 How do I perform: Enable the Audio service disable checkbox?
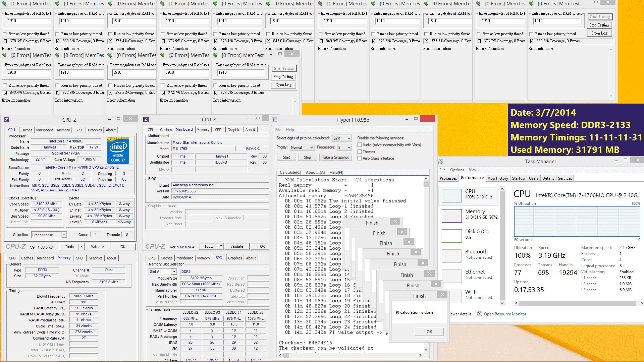click(360, 145)
